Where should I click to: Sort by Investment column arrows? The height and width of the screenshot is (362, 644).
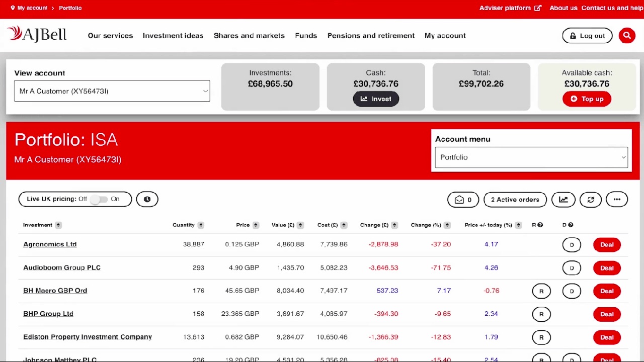tap(58, 225)
